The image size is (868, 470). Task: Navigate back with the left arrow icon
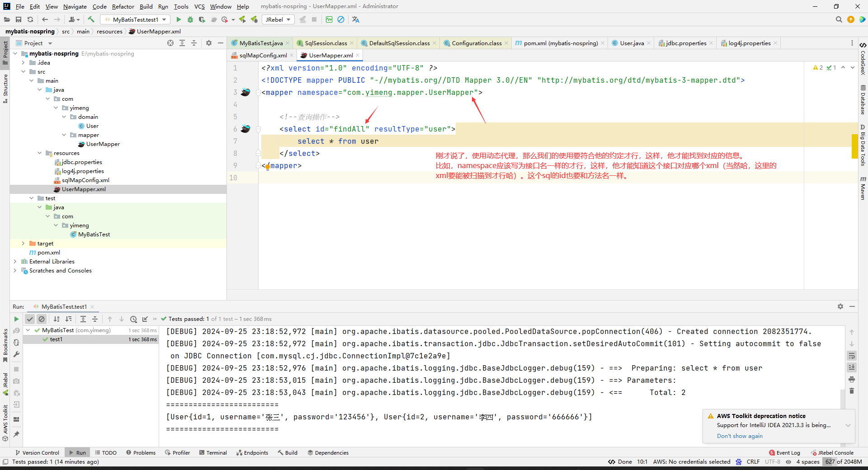[x=45, y=19]
